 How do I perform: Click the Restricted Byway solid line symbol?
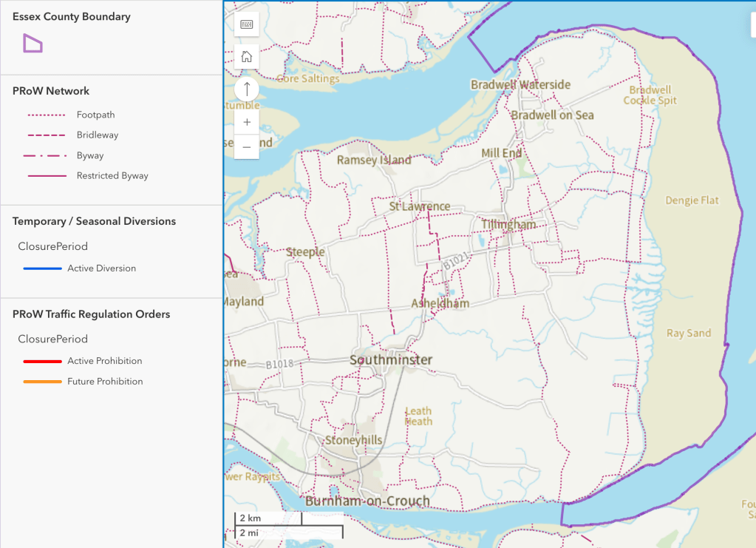(46, 176)
